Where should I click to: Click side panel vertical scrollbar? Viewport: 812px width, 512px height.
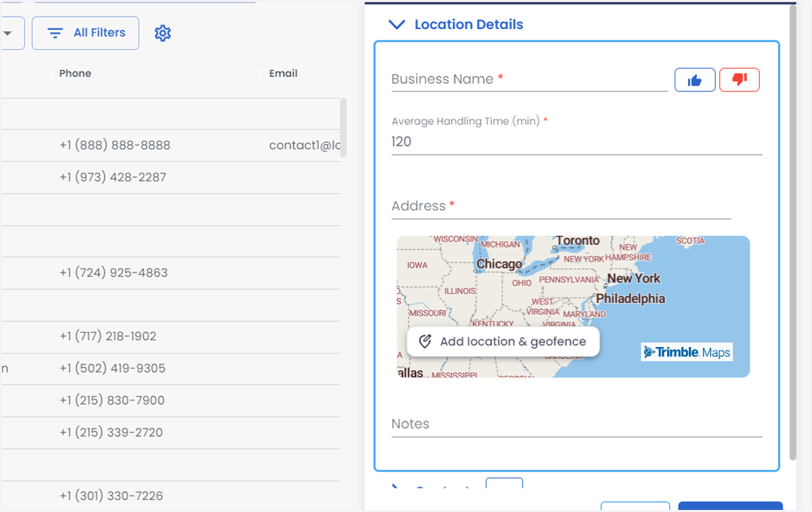[x=793, y=233]
